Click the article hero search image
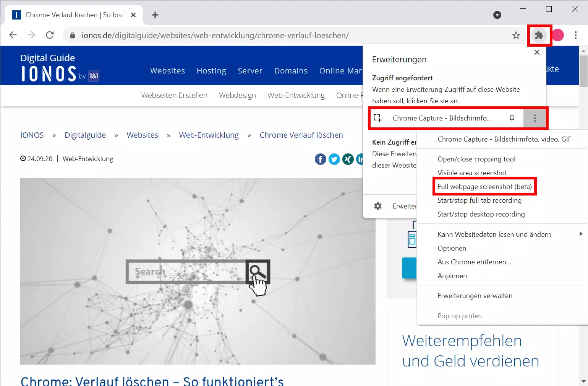 point(198,271)
